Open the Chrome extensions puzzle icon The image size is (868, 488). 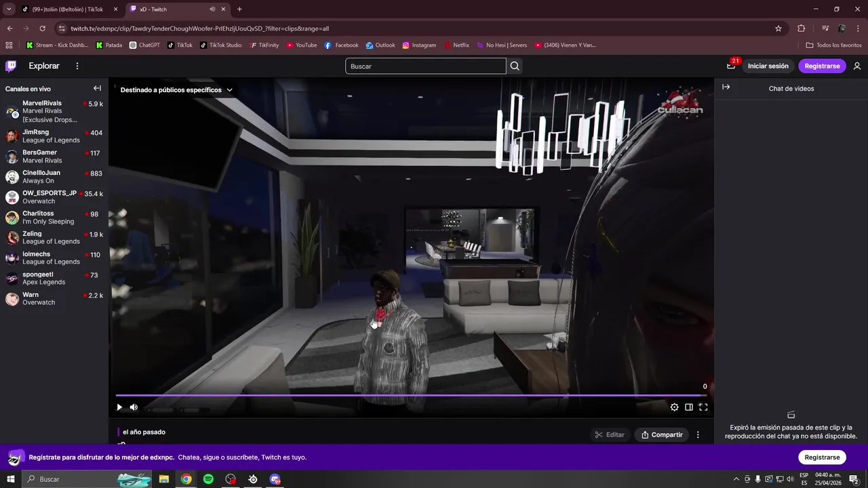(802, 28)
